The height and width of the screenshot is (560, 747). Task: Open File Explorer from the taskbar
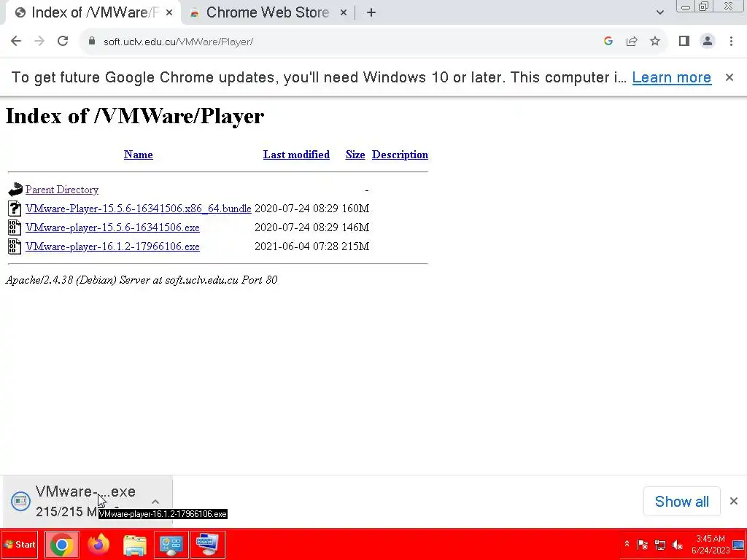click(x=135, y=544)
